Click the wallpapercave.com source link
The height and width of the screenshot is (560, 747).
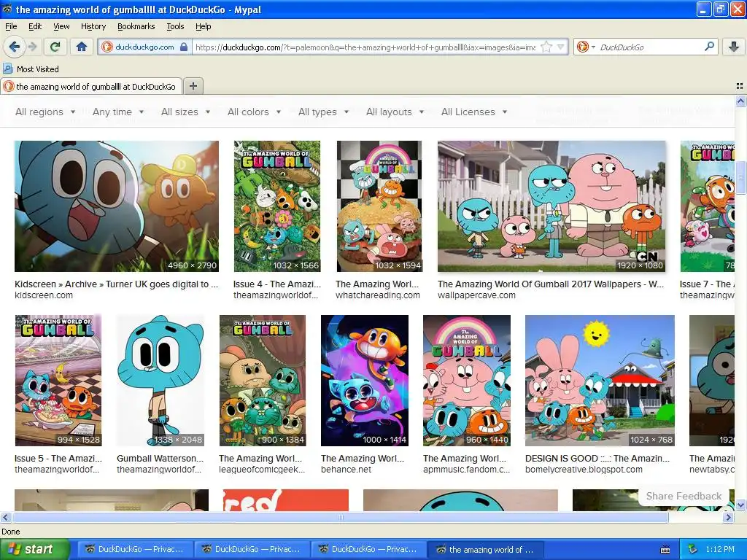[x=476, y=295]
